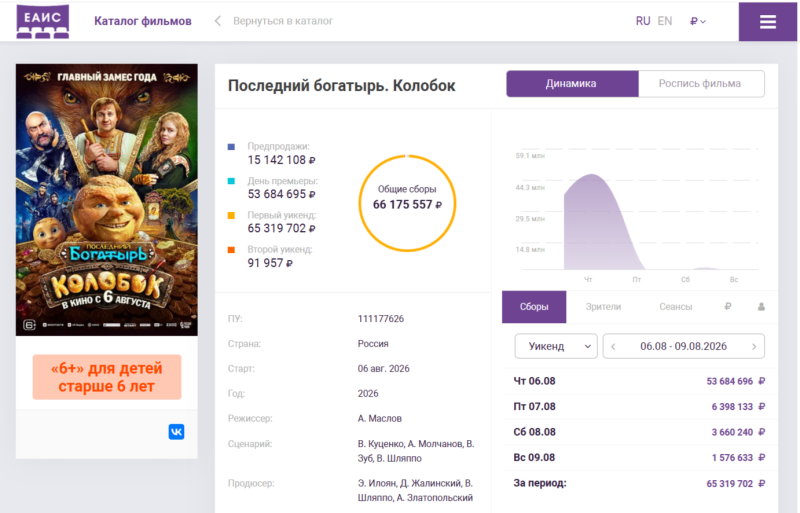This screenshot has width=800, height=513.
Task: Click the value 6 398 133 ₽
Action: (738, 407)
